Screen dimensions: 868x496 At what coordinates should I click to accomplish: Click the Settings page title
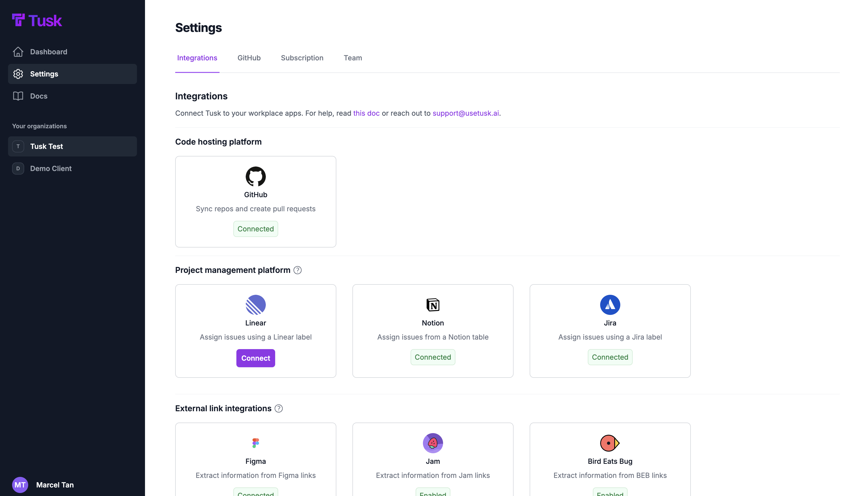[198, 28]
